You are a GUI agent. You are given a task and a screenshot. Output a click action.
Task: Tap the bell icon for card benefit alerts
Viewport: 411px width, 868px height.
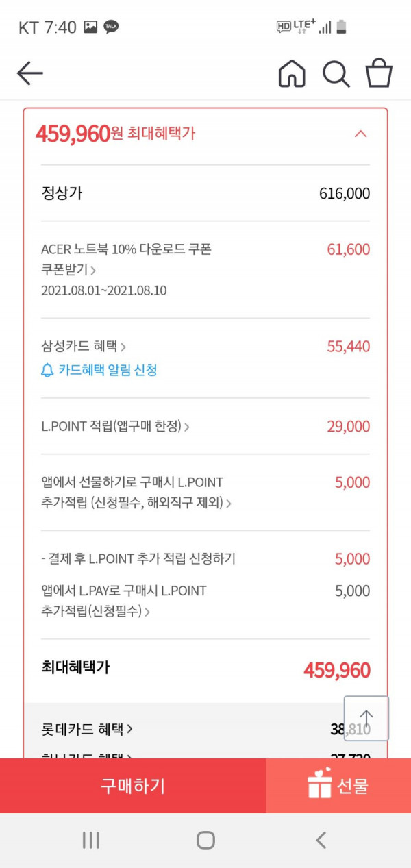47,371
